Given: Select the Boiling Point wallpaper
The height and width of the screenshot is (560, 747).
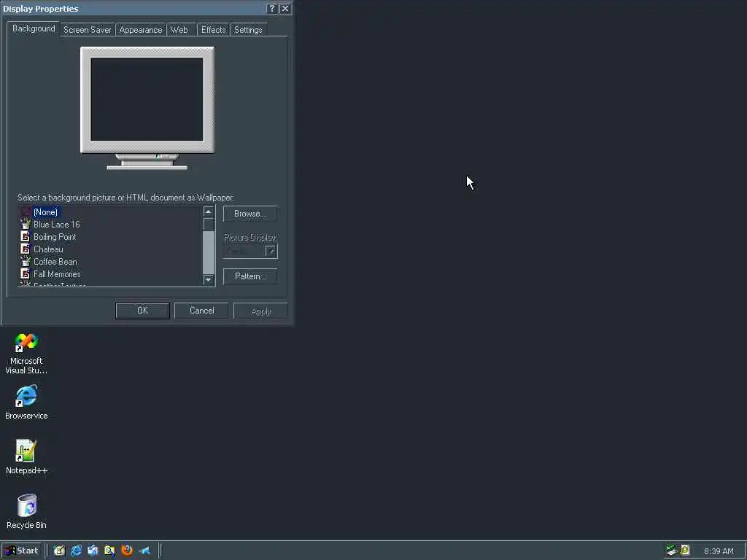Looking at the screenshot, I should pyautogui.click(x=54, y=237).
